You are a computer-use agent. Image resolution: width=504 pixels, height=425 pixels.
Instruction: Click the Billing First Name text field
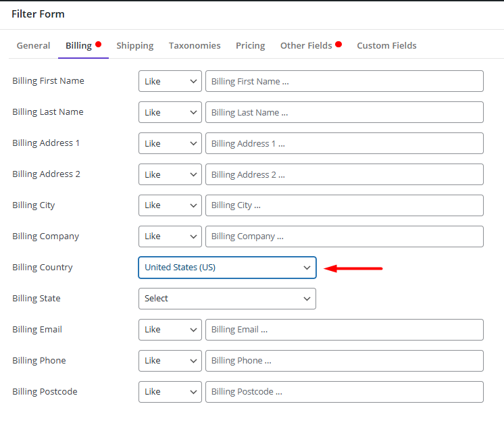coord(345,81)
